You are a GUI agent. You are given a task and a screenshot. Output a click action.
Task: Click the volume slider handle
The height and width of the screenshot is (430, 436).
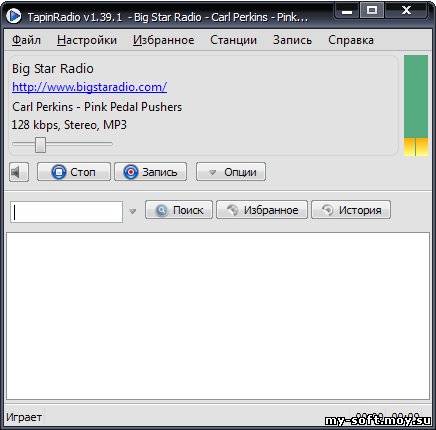40,144
